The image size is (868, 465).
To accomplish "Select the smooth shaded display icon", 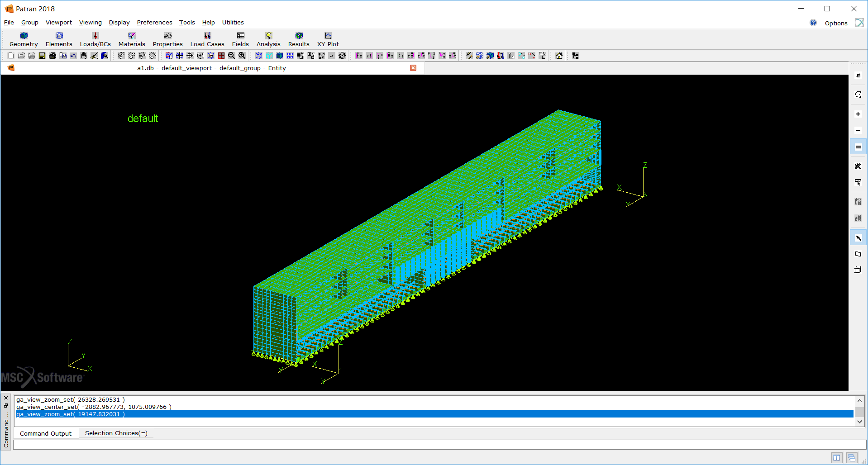I will [x=280, y=56].
